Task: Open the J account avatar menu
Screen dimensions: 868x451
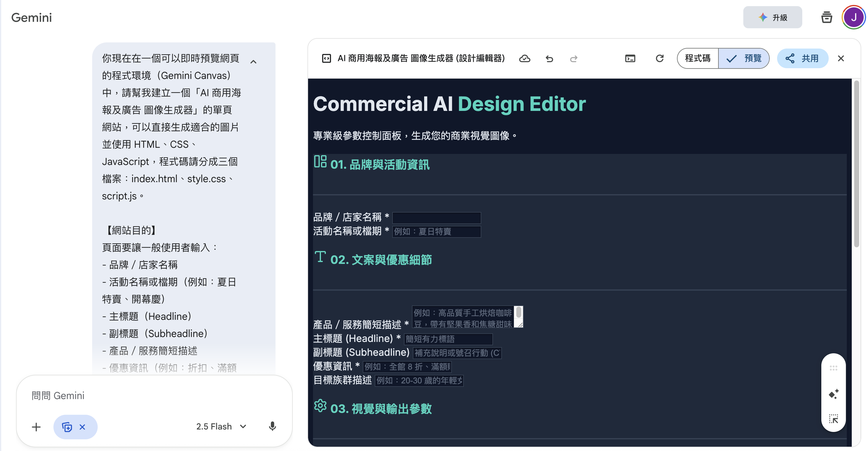Action: (x=854, y=17)
